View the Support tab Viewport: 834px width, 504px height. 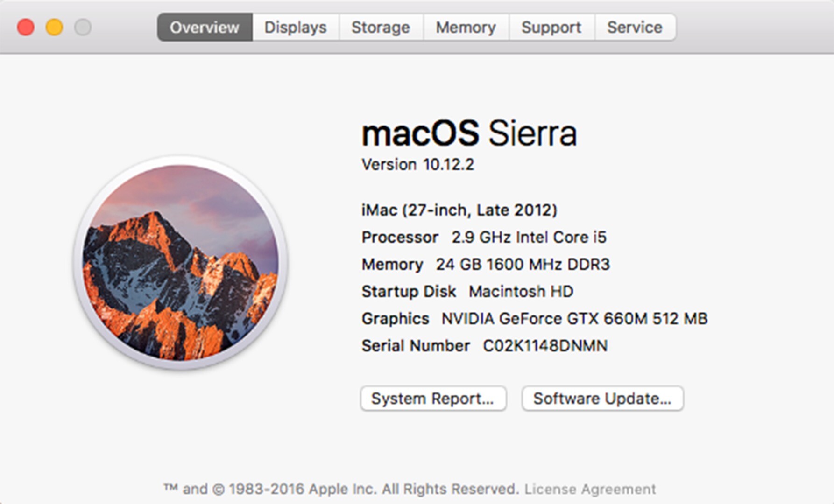[551, 27]
